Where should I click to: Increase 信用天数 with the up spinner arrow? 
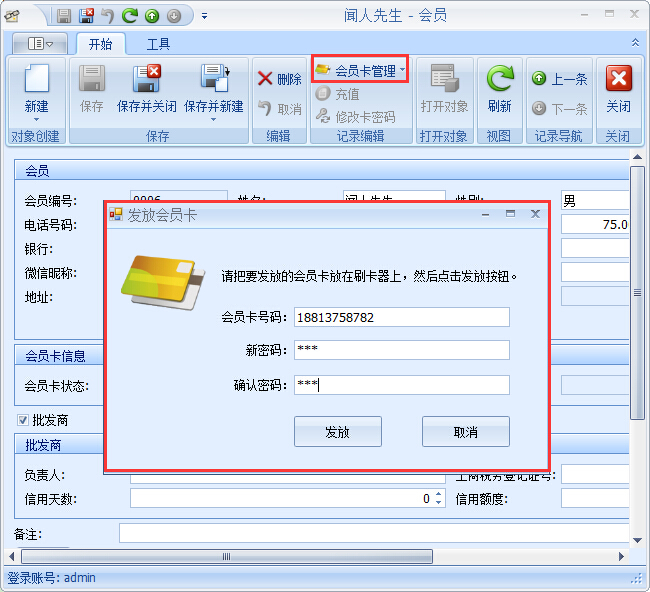[440, 494]
